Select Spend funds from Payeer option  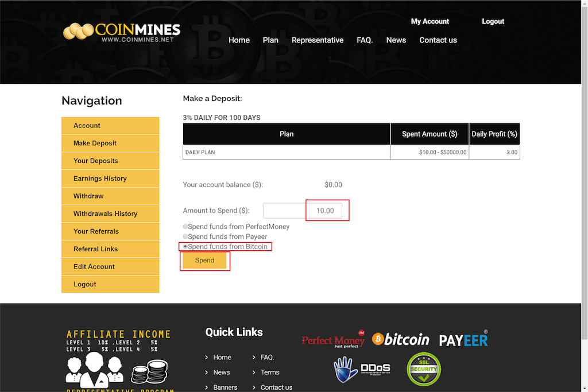[x=185, y=236]
